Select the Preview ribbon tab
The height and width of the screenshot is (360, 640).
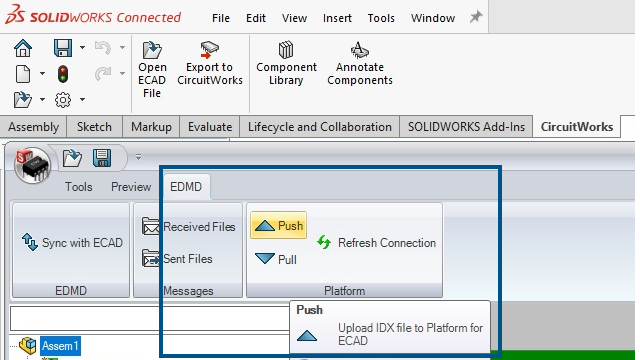pos(131,187)
